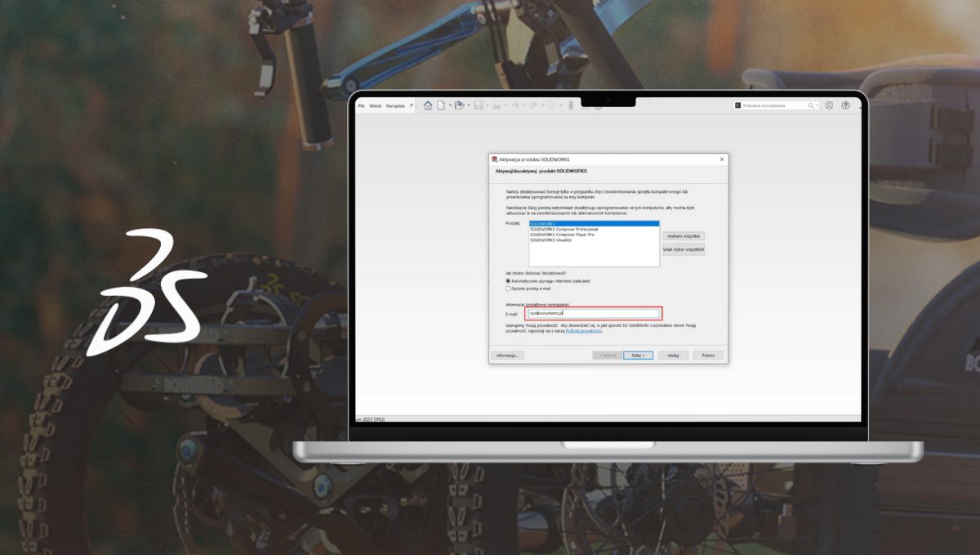Open the Help question mark icon

pos(845,105)
